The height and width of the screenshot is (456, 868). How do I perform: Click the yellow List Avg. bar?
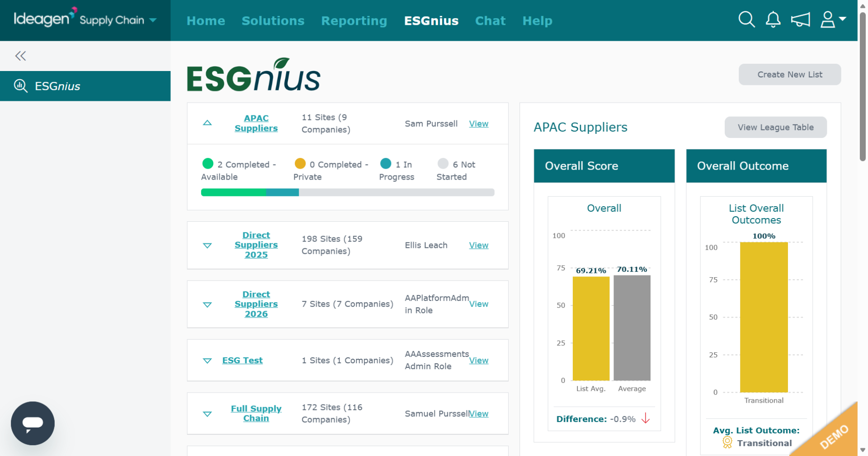[591, 328]
